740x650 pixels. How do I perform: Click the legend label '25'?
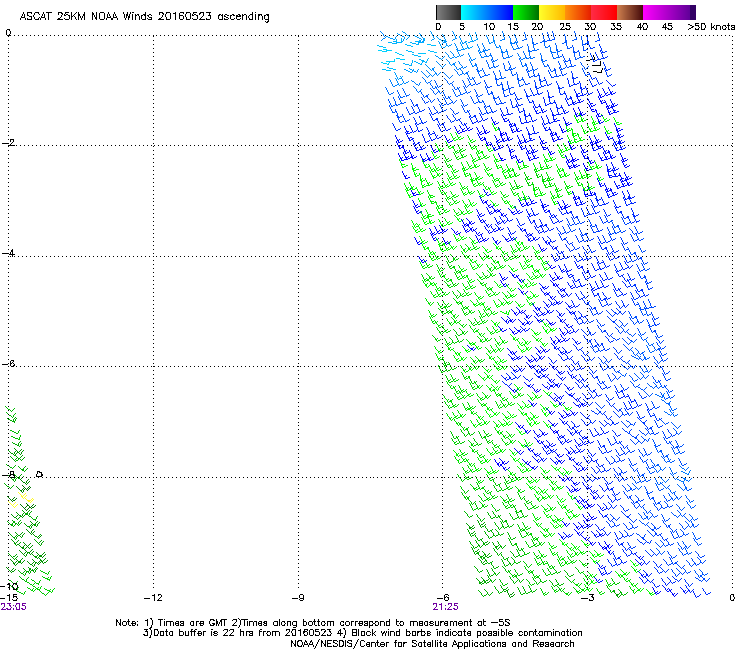[565, 27]
